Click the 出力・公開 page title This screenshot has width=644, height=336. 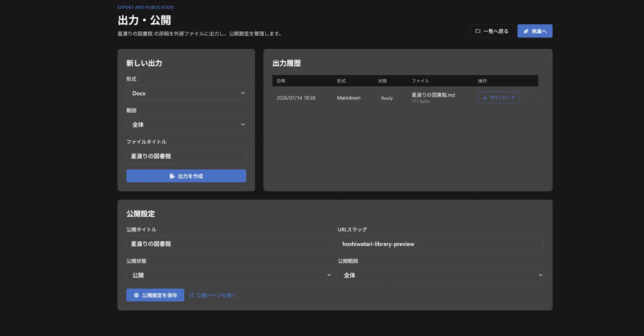coord(144,20)
